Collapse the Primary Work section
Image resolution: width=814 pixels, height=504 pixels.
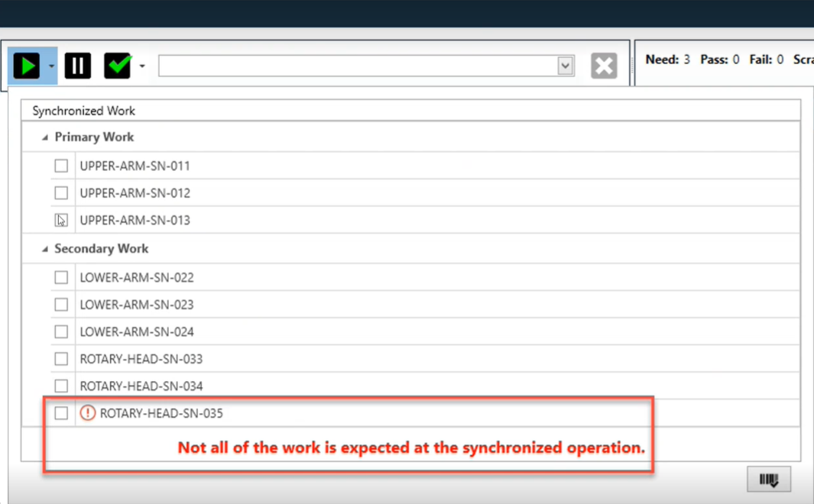coord(44,137)
